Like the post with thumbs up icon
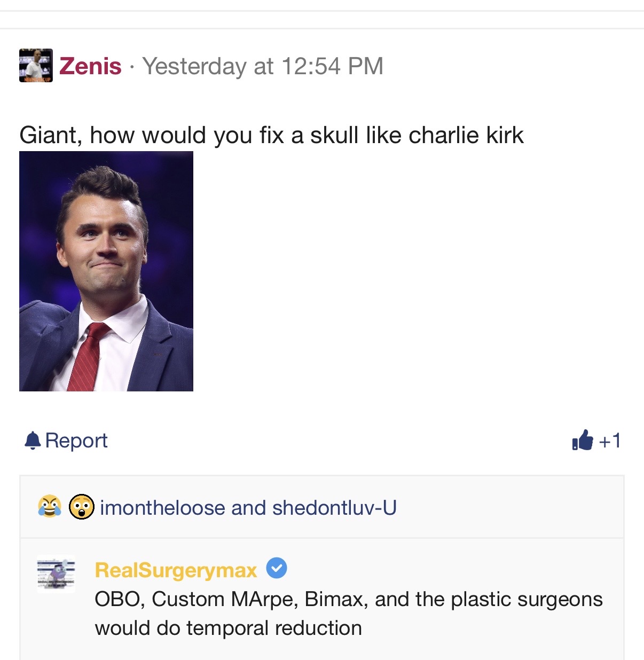The image size is (644, 660). pyautogui.click(x=583, y=441)
